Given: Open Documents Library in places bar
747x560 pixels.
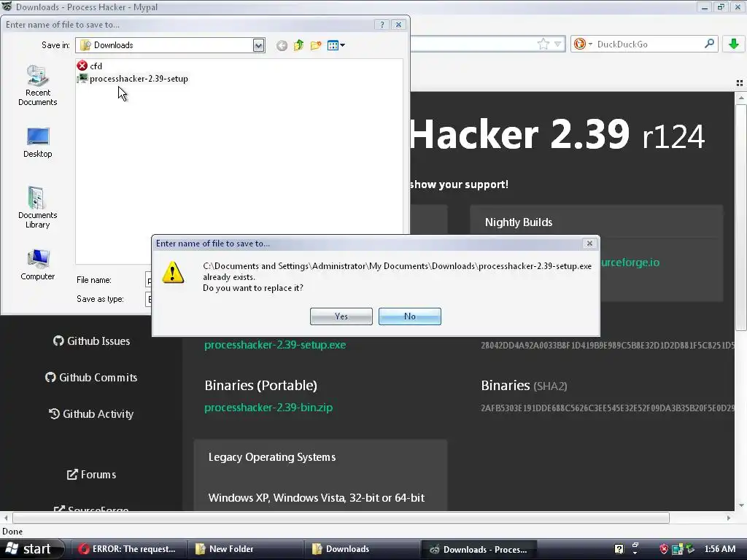Looking at the screenshot, I should pos(38,207).
